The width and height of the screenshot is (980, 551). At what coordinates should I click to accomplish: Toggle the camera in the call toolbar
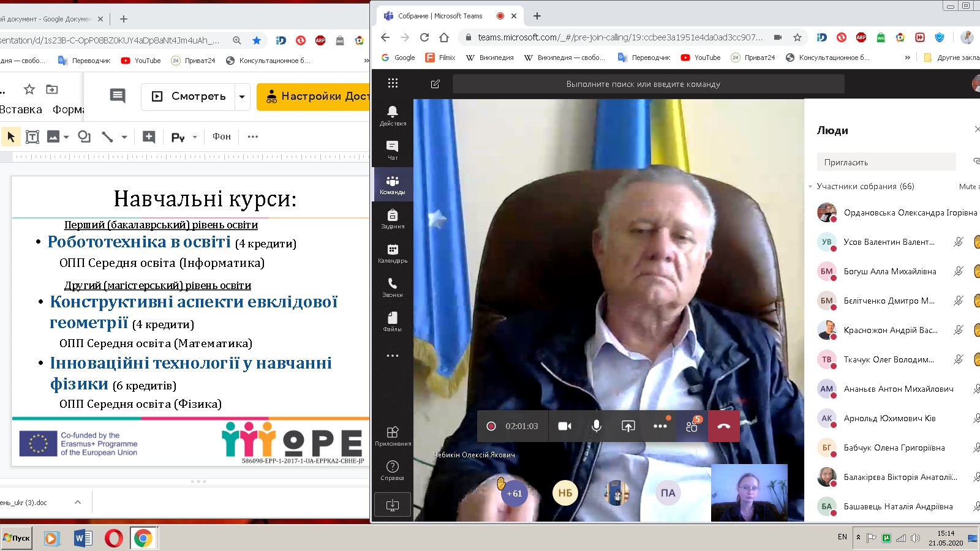pyautogui.click(x=565, y=426)
